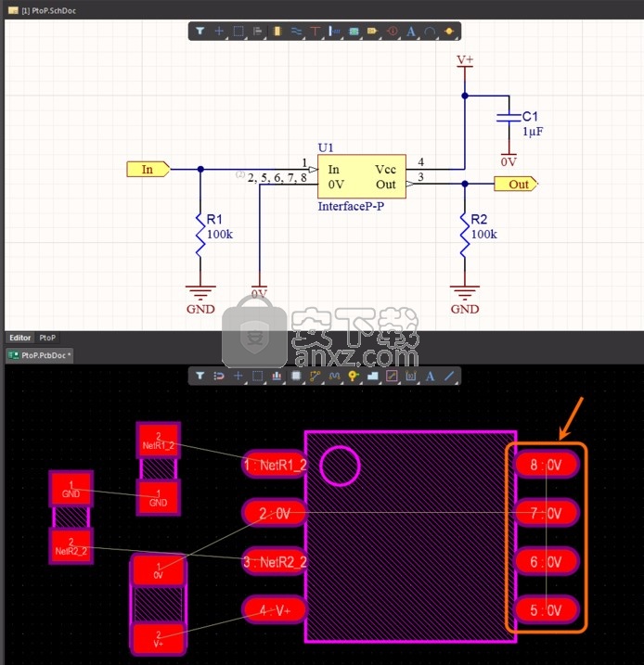Image resolution: width=644 pixels, height=665 pixels.
Task: Click the 100k value next to R2
Action: [x=484, y=234]
